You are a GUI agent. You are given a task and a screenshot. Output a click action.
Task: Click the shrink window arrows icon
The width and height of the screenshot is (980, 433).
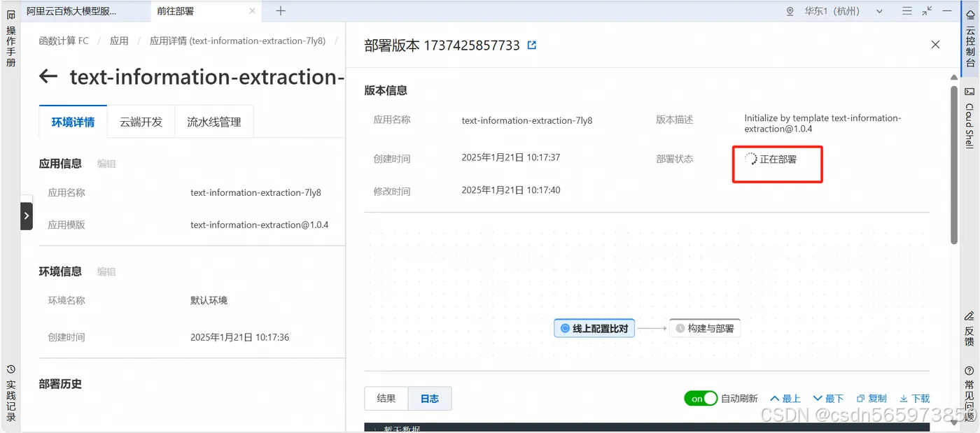[x=927, y=11]
